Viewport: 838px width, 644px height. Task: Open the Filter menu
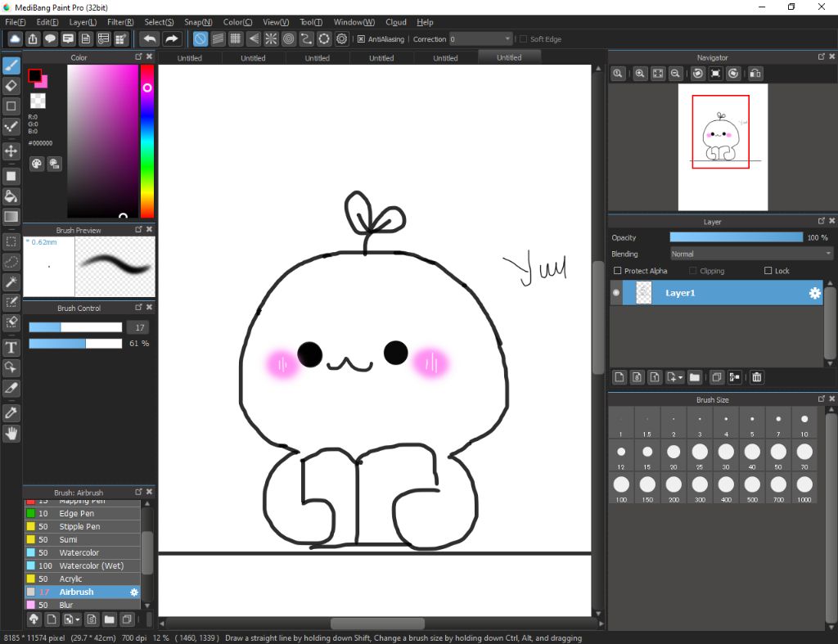pos(120,22)
